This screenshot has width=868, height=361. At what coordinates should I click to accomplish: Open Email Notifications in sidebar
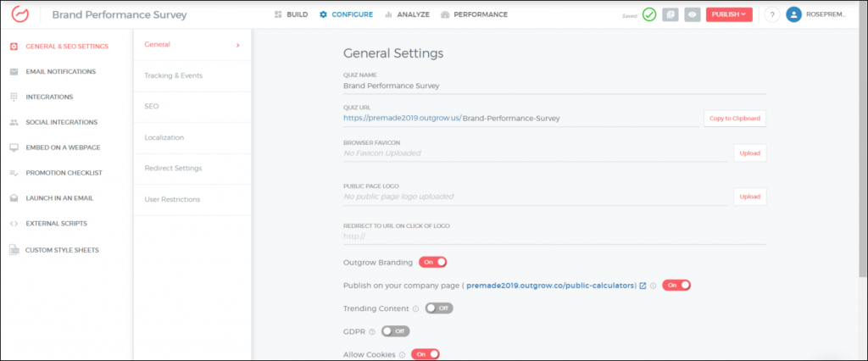(60, 71)
